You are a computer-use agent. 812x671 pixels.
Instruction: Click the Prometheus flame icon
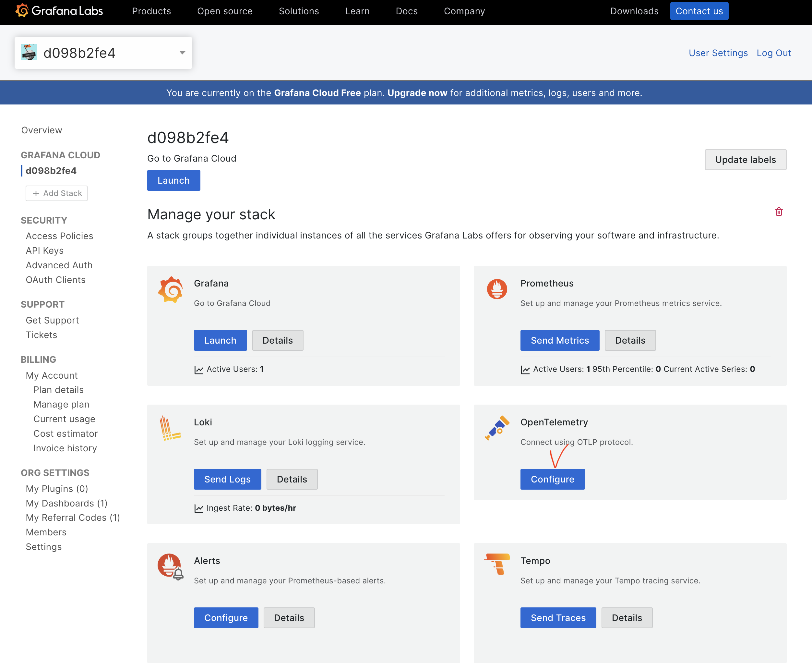tap(497, 289)
